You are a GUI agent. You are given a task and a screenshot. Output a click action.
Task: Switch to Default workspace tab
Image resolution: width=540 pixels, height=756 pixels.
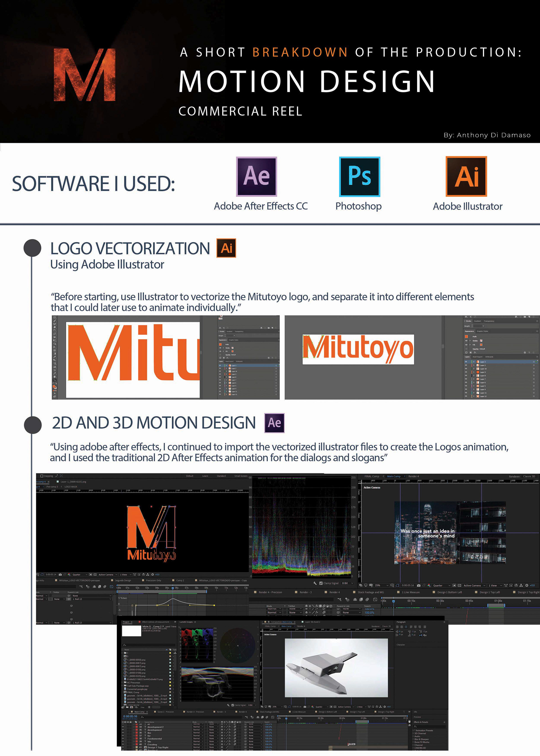tap(190, 476)
